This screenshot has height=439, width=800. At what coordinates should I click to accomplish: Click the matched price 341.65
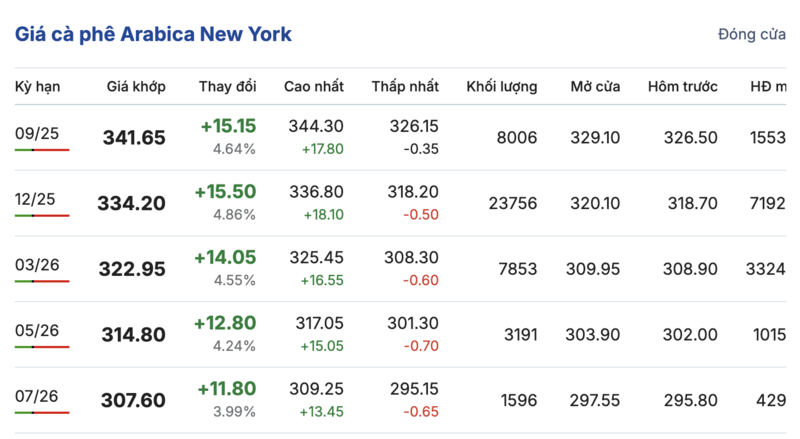pyautogui.click(x=134, y=138)
